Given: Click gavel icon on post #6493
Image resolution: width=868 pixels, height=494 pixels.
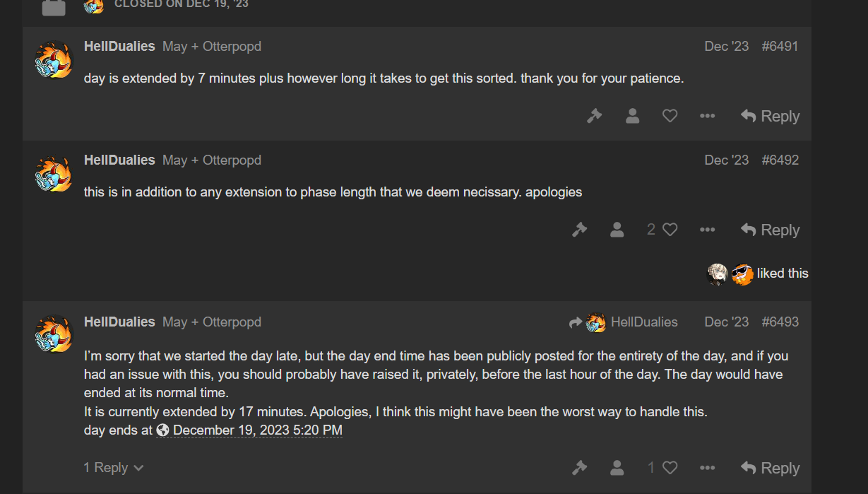Looking at the screenshot, I should click(580, 468).
